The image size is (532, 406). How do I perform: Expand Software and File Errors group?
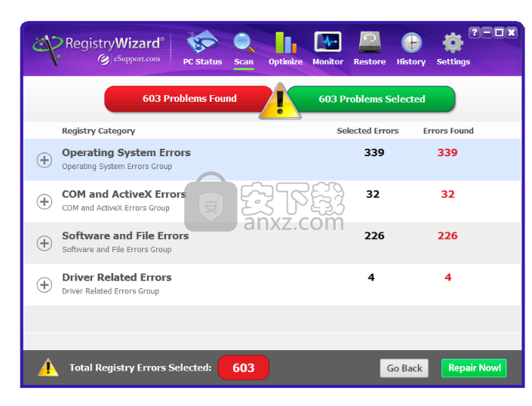point(45,243)
